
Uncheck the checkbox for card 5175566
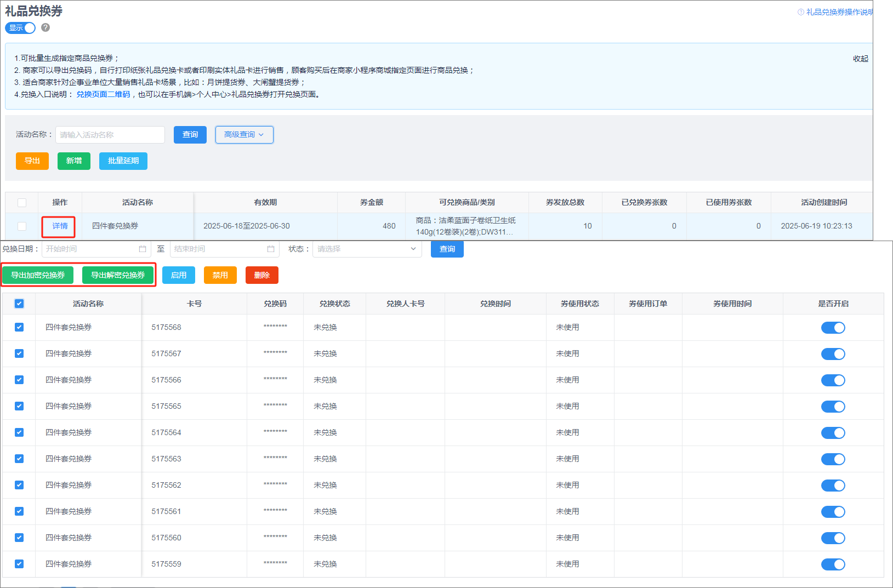pyautogui.click(x=19, y=380)
